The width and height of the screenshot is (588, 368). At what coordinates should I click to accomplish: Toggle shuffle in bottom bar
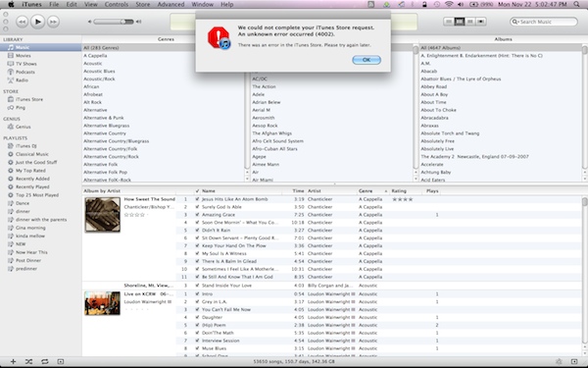click(28, 361)
